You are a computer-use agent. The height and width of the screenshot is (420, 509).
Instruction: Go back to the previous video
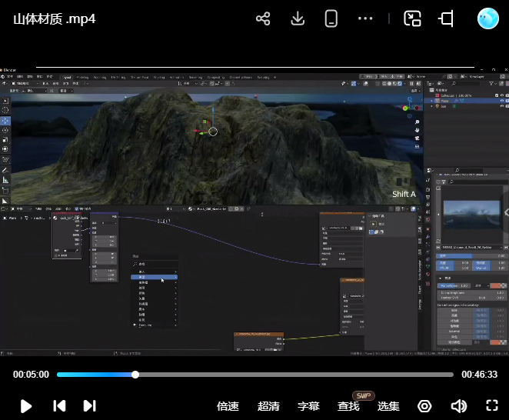click(x=59, y=406)
